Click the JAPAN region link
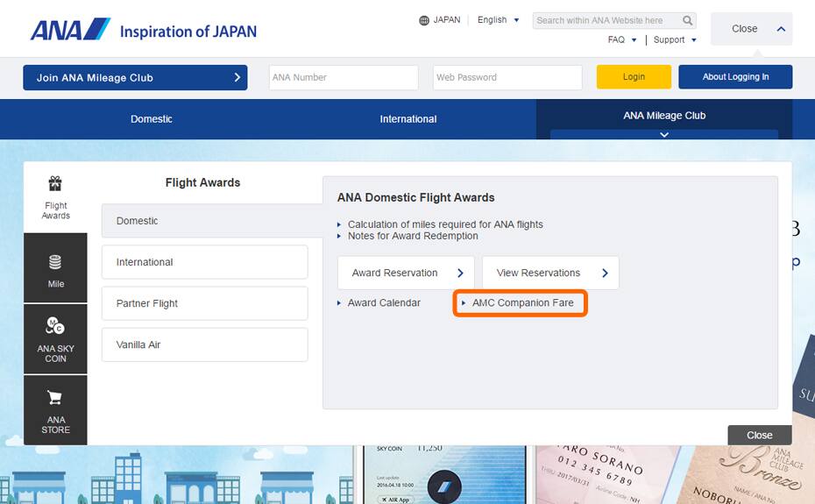This screenshot has height=504, width=815. 446,20
